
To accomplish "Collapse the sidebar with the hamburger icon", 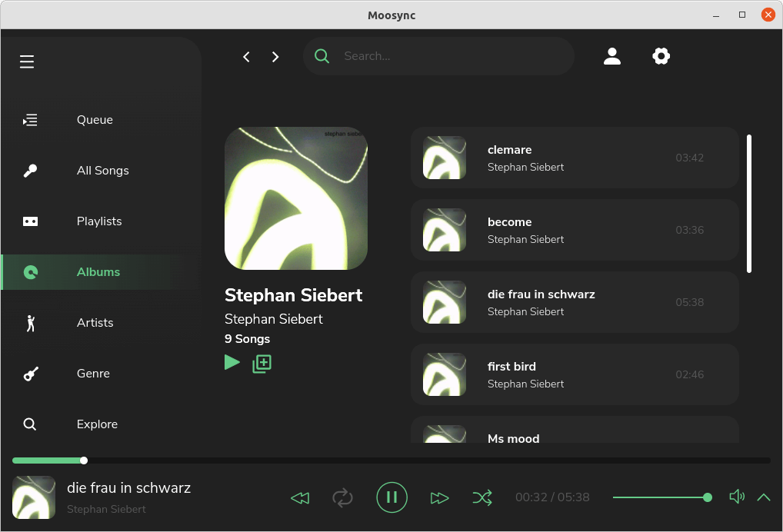I will click(x=27, y=62).
